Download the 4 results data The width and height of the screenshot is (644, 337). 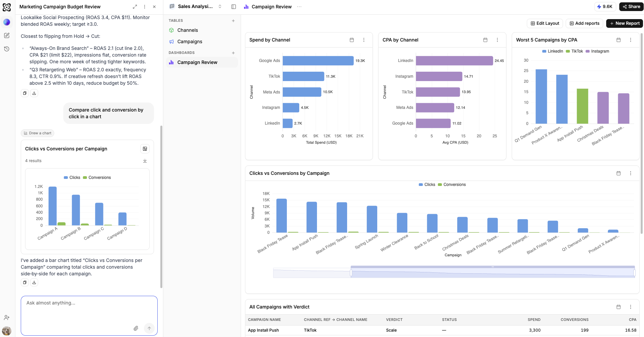coord(145,161)
